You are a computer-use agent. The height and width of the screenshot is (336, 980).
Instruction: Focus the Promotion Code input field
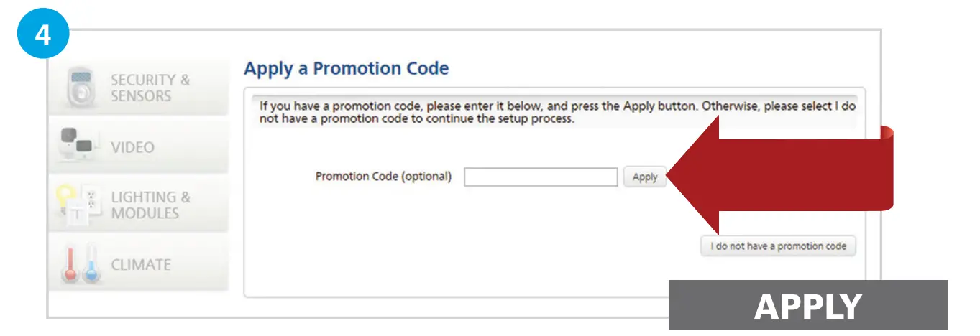tap(540, 177)
